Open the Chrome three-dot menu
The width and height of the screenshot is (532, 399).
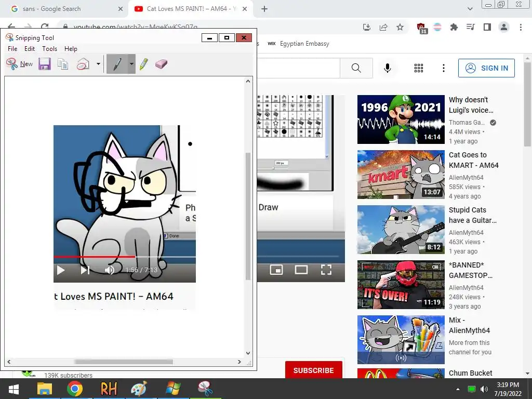coord(521,27)
